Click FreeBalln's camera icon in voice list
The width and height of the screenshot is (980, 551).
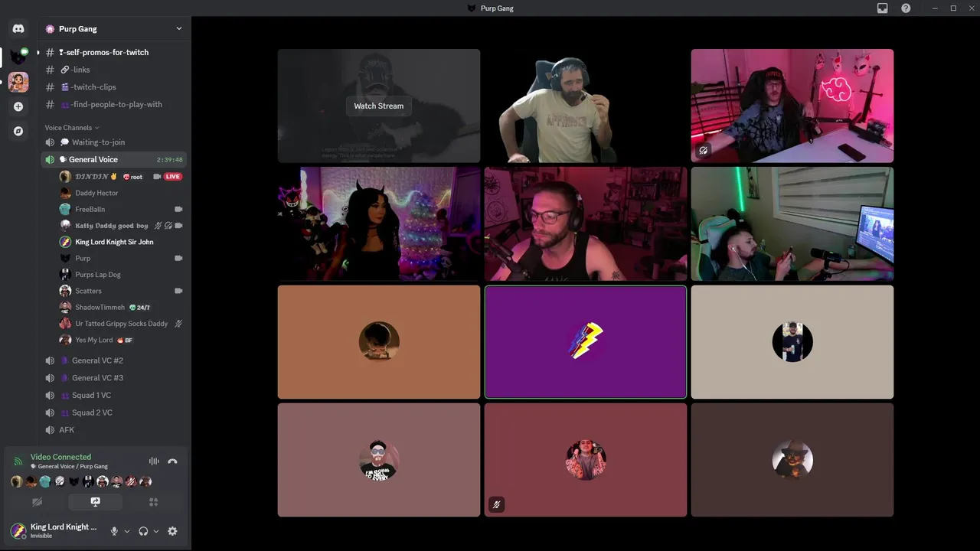click(x=178, y=209)
